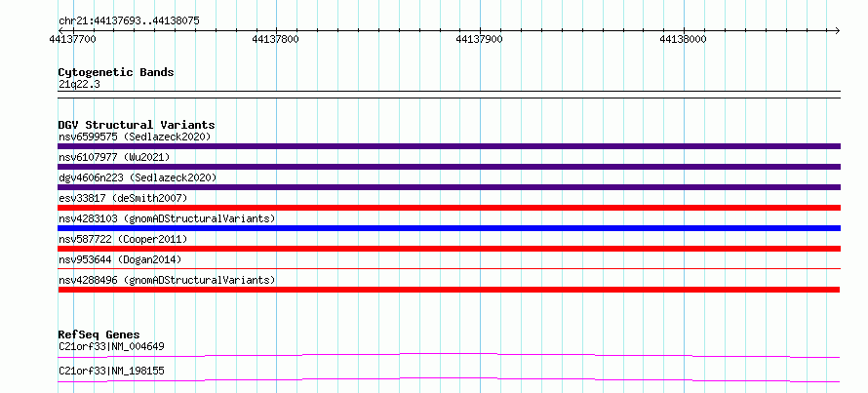Click the DGV Structural Variants track title
The width and height of the screenshot is (868, 393).
(x=137, y=125)
